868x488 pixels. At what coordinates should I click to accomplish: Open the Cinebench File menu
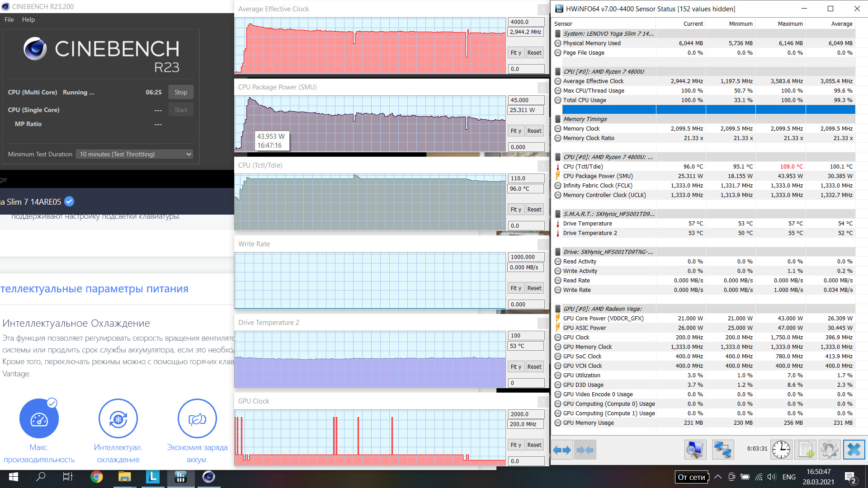click(x=9, y=19)
